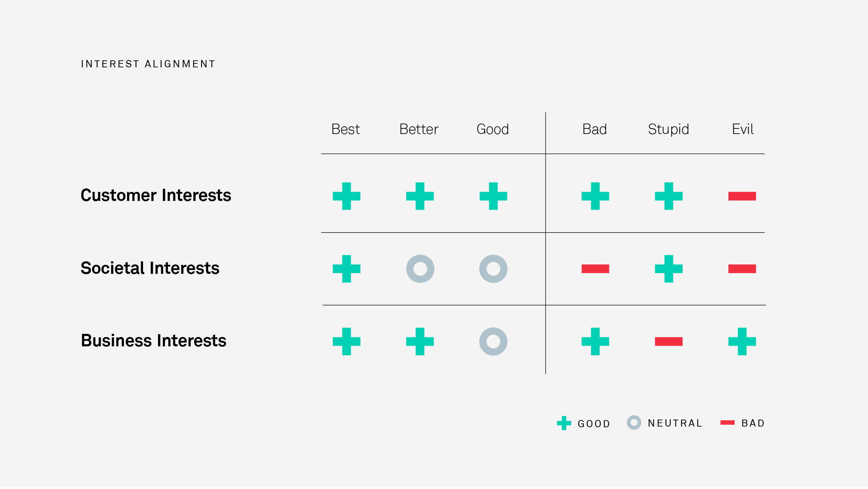Select the green plus for Business Interests under Evil
The height and width of the screenshot is (489, 868).
(x=742, y=342)
